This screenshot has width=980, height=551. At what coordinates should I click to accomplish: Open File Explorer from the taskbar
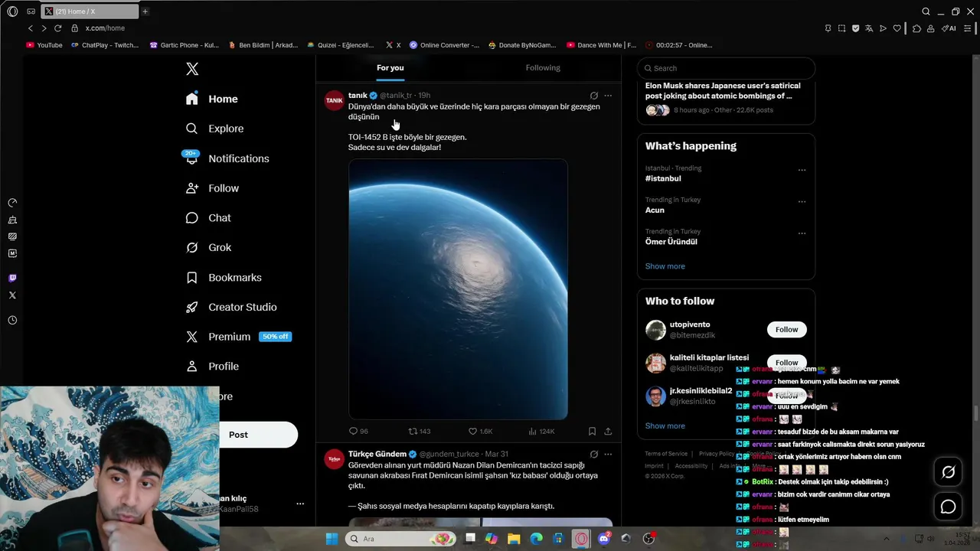click(x=513, y=539)
